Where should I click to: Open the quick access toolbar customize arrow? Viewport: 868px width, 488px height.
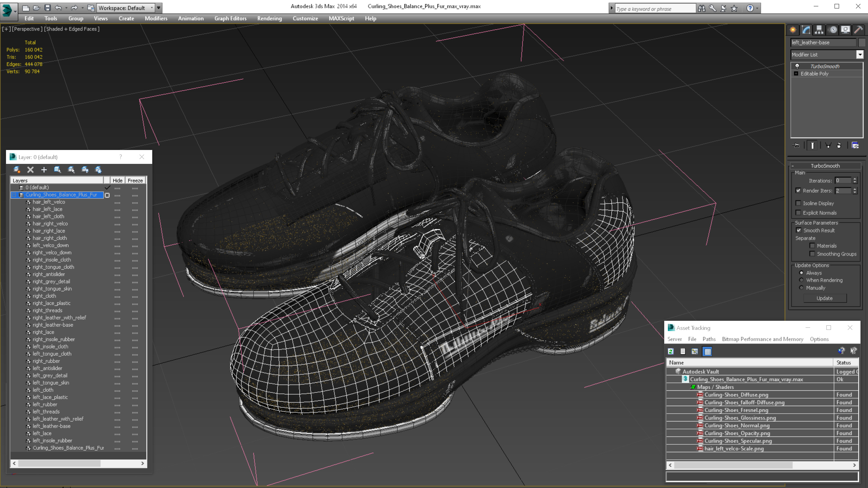coord(158,8)
